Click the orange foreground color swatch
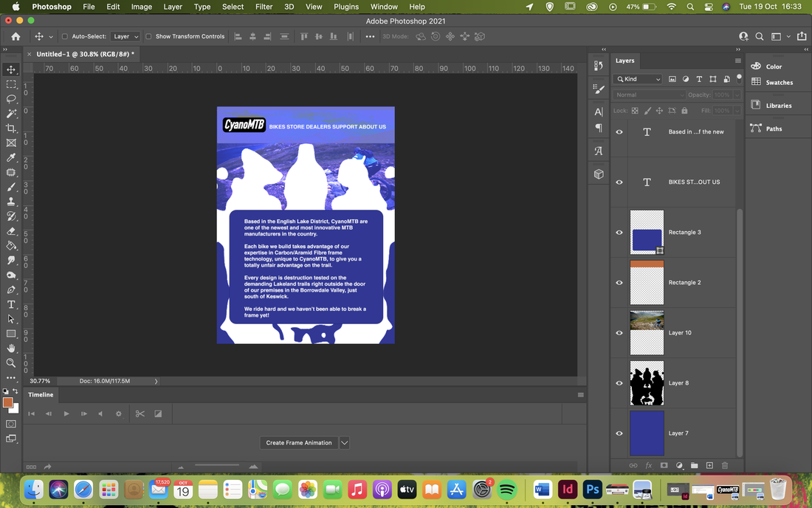The height and width of the screenshot is (508, 812). coord(7,402)
